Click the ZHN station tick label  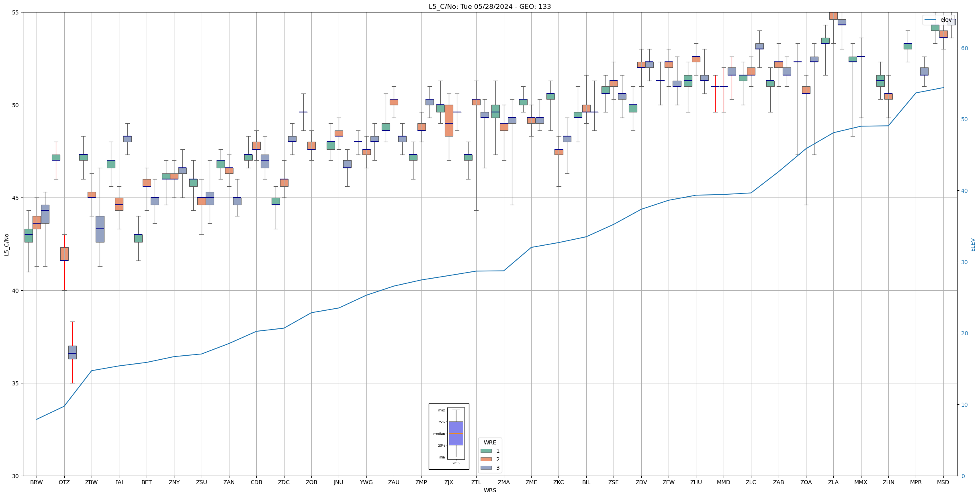pos(888,482)
